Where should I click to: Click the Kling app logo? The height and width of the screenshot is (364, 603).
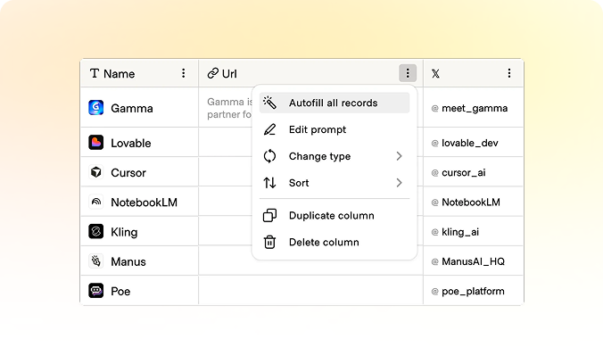pyautogui.click(x=96, y=231)
